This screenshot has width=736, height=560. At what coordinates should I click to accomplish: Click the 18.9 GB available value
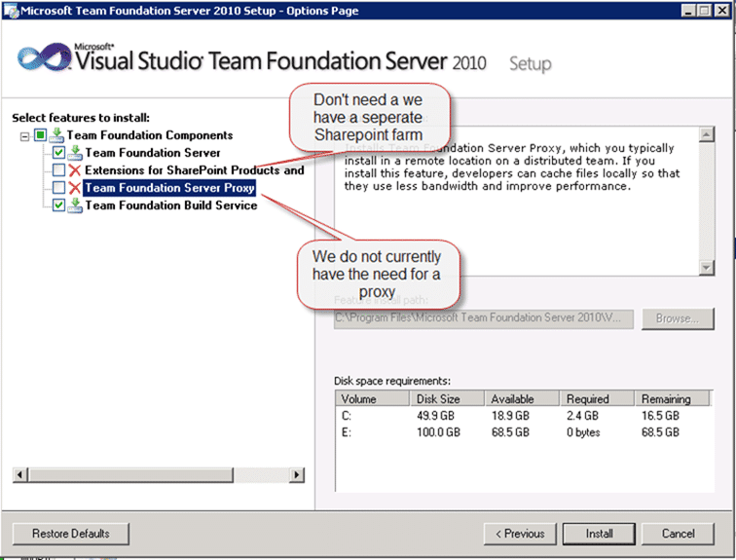point(510,416)
